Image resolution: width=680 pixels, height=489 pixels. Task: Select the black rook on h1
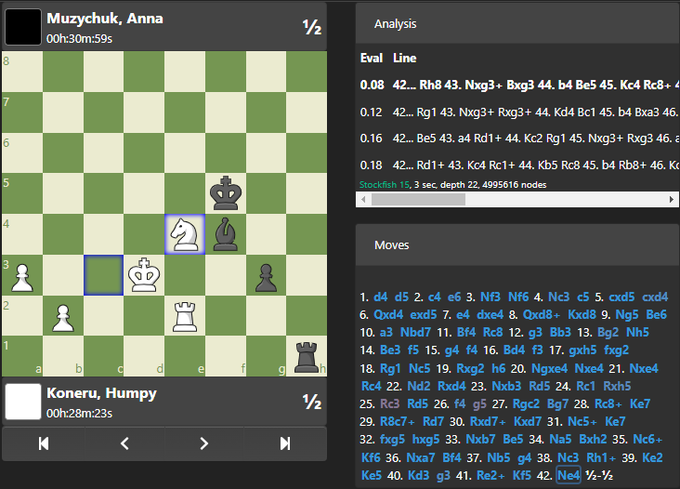coord(306,356)
